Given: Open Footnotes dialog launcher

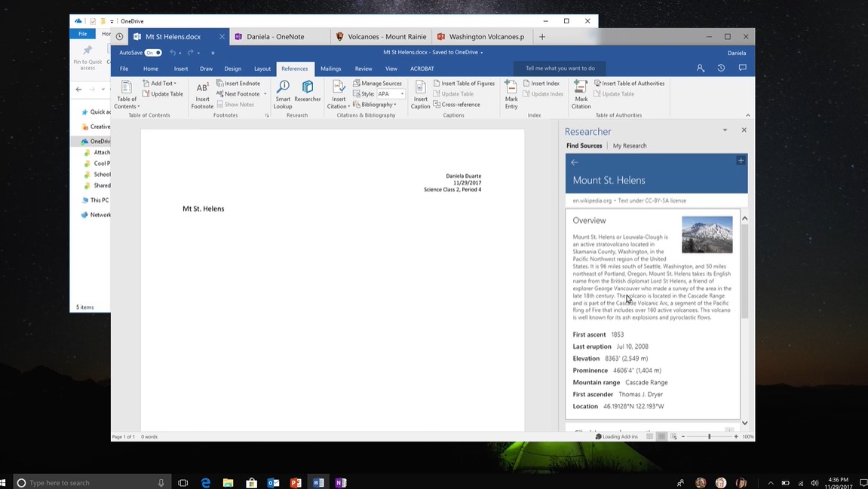Looking at the screenshot, I should point(267,115).
